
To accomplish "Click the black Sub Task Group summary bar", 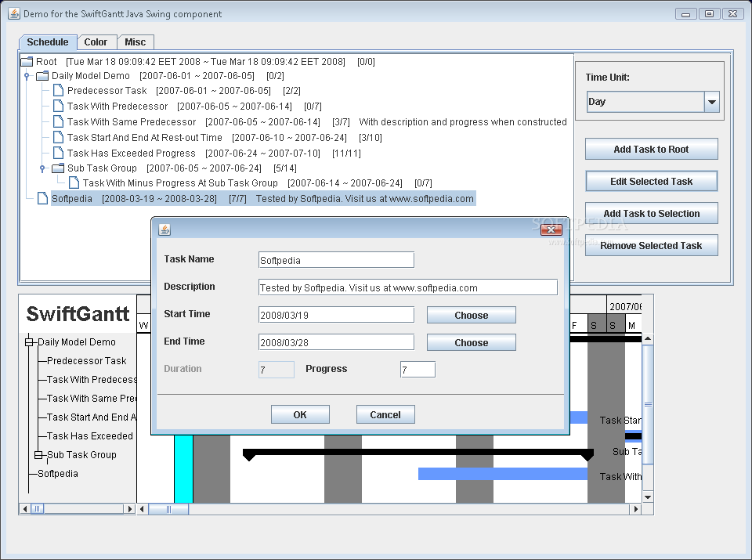I will pos(418,452).
